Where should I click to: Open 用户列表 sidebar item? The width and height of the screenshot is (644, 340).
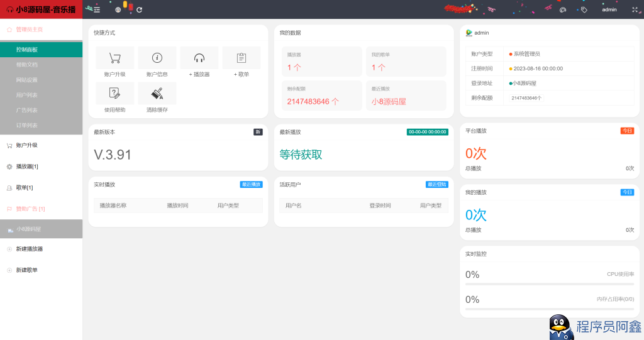[x=41, y=95]
